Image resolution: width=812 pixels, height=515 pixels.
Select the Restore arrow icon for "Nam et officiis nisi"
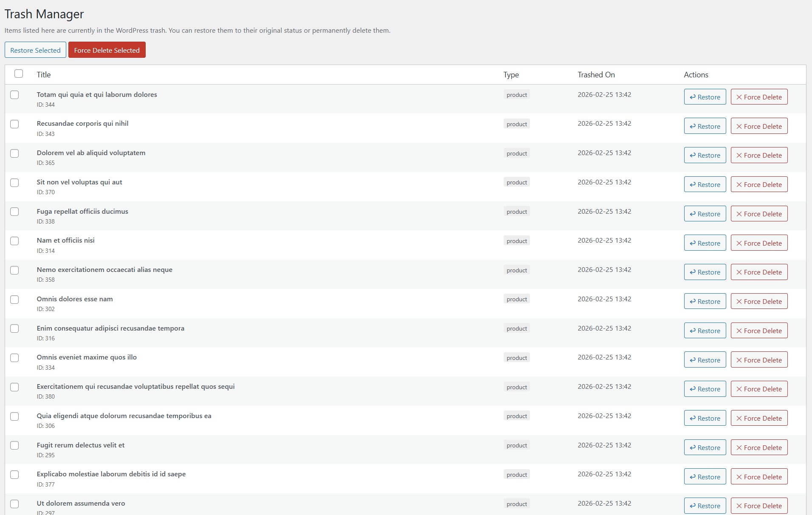pyautogui.click(x=693, y=243)
